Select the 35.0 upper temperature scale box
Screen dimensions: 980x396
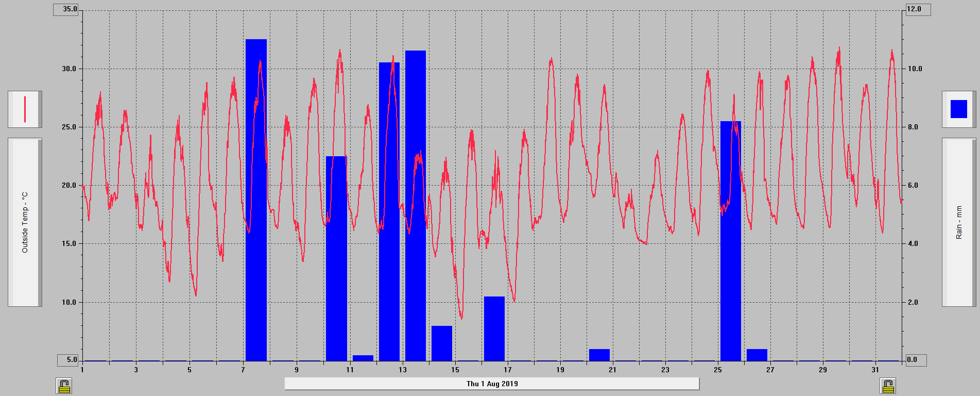pos(66,9)
